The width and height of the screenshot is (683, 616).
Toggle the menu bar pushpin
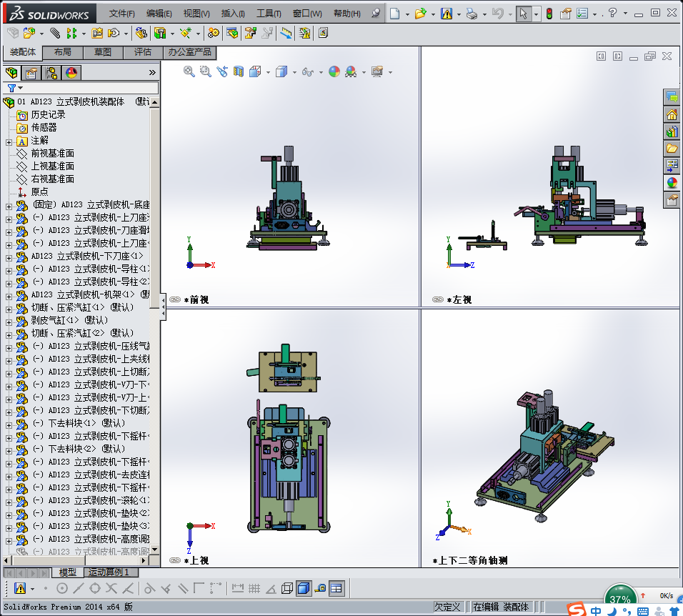click(x=376, y=14)
